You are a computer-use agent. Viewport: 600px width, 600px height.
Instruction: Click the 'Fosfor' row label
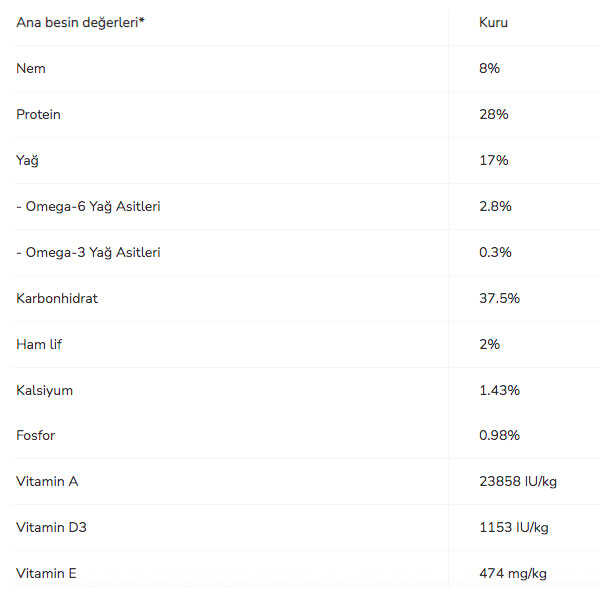[37, 435]
